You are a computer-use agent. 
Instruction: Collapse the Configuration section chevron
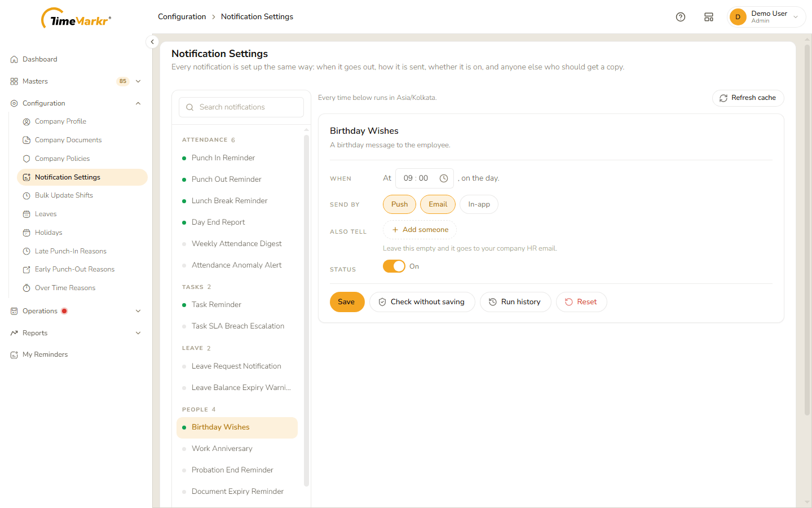tap(138, 103)
